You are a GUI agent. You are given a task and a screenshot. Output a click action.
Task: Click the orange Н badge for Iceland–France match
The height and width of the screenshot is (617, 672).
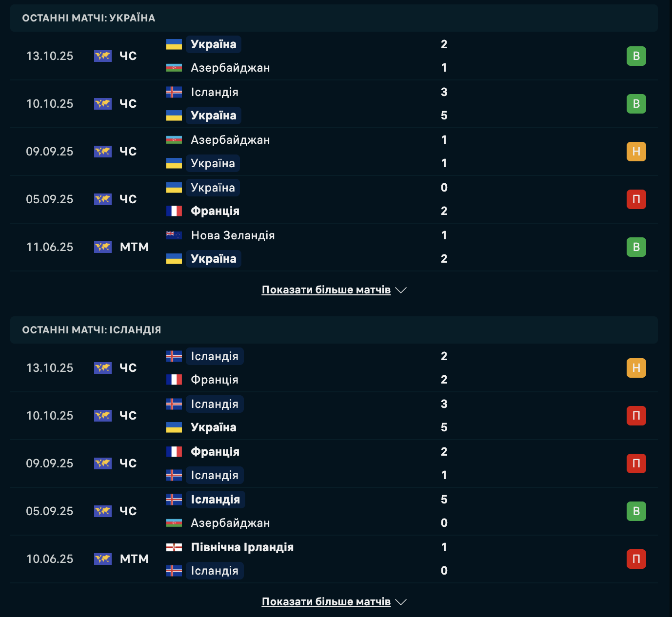pyautogui.click(x=636, y=368)
